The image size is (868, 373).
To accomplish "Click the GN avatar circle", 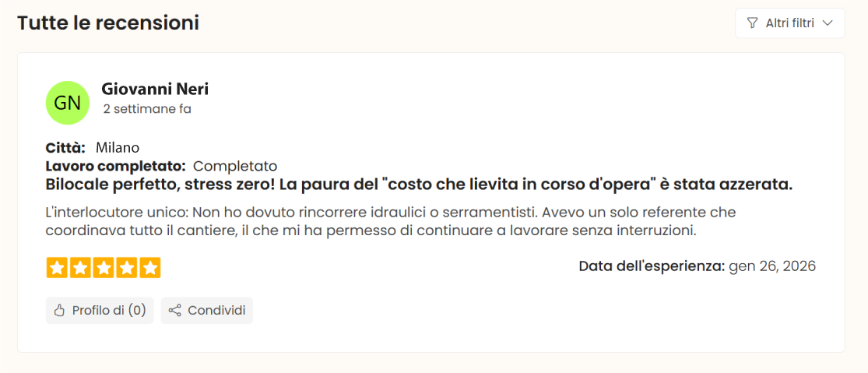I will tap(68, 103).
